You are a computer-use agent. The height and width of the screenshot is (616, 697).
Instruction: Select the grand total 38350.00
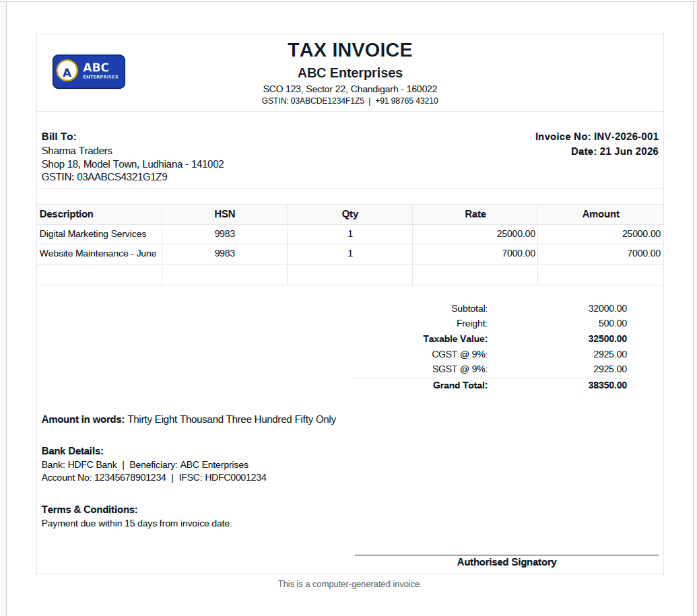pyautogui.click(x=607, y=385)
